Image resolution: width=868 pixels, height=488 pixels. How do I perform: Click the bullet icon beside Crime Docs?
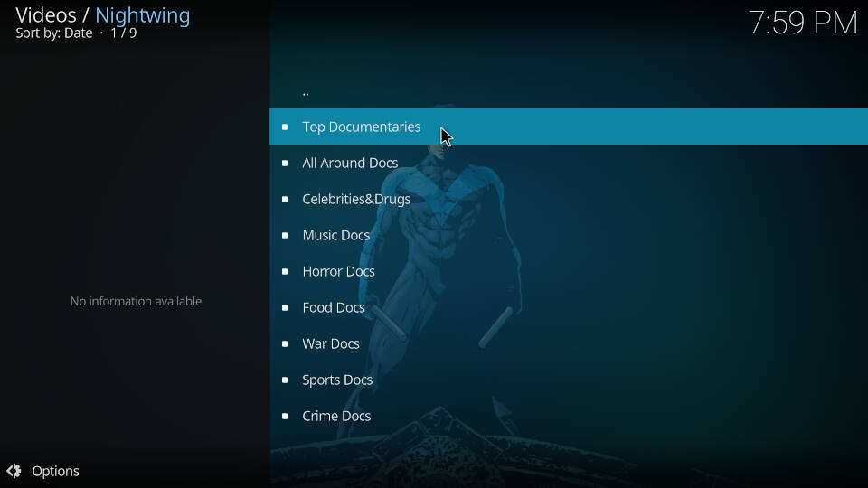tap(285, 416)
